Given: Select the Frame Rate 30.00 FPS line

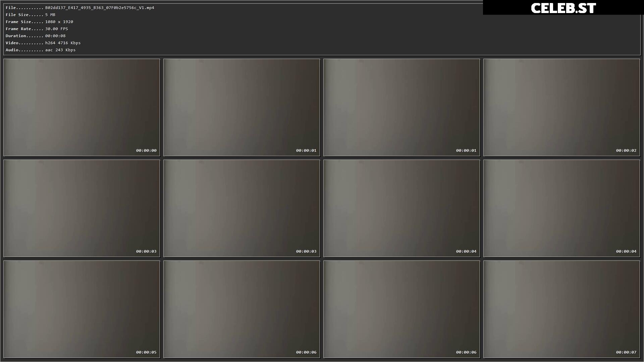Looking at the screenshot, I should (x=37, y=29).
